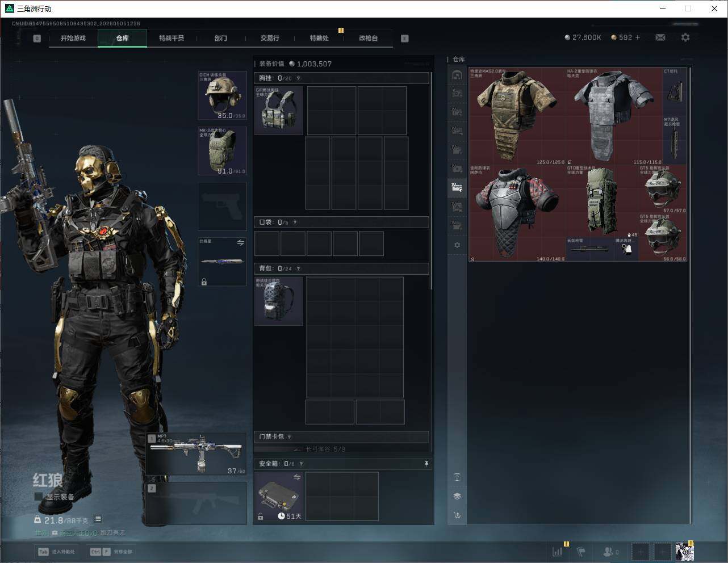The width and height of the screenshot is (728, 563).
Task: Show help for 安全箱 capacity
Action: [301, 464]
